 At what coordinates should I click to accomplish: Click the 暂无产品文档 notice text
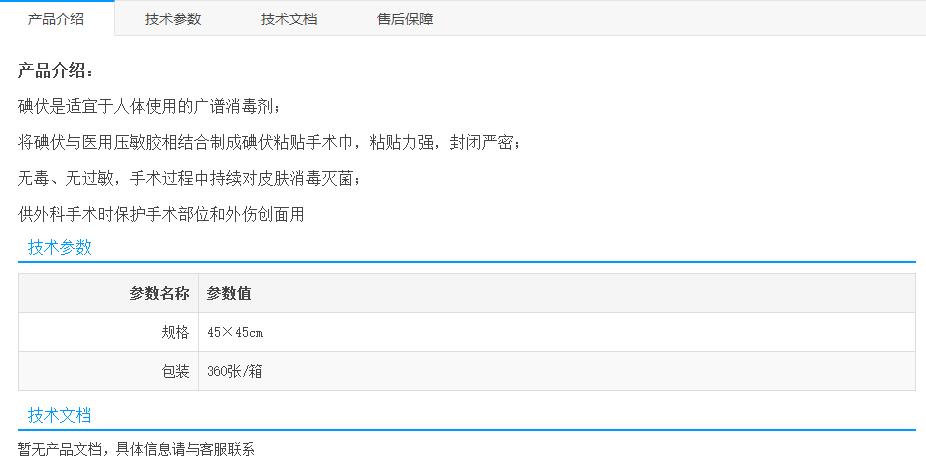(60, 449)
